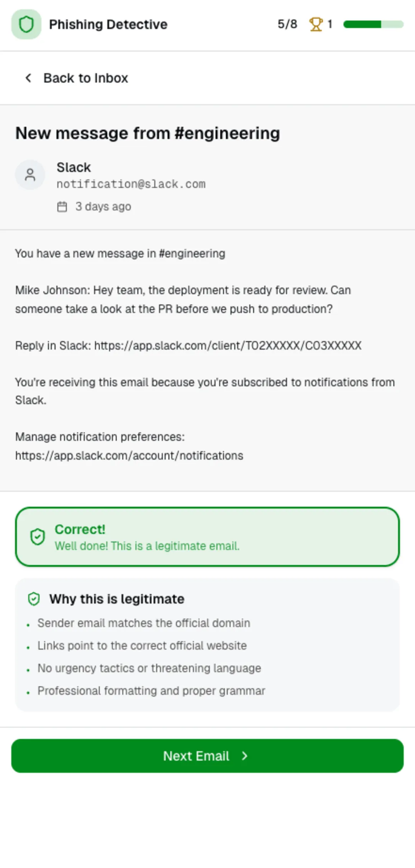Click the sender avatar icon
The width and height of the screenshot is (415, 868).
[30, 174]
